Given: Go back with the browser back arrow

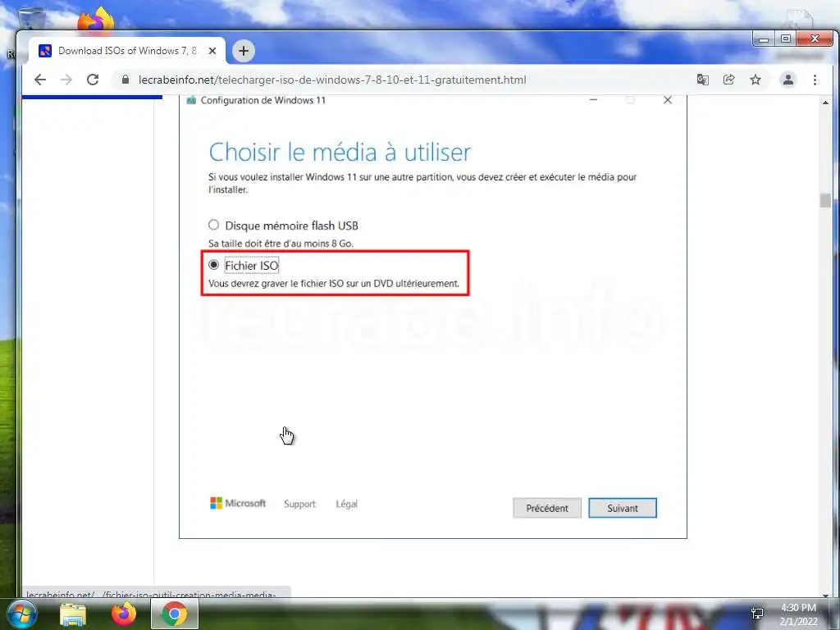Looking at the screenshot, I should 40,80.
